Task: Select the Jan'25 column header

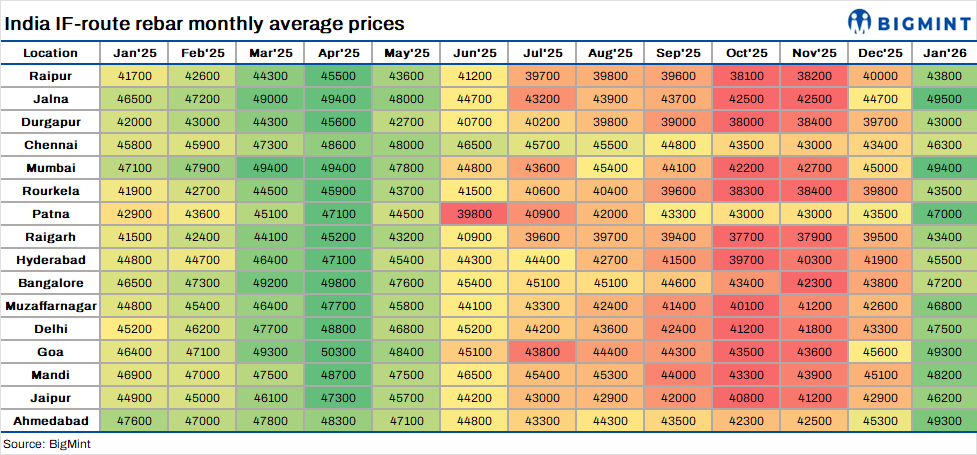Action: [x=134, y=52]
